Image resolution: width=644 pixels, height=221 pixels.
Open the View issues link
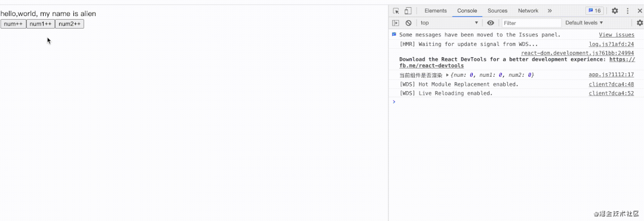coord(617,35)
